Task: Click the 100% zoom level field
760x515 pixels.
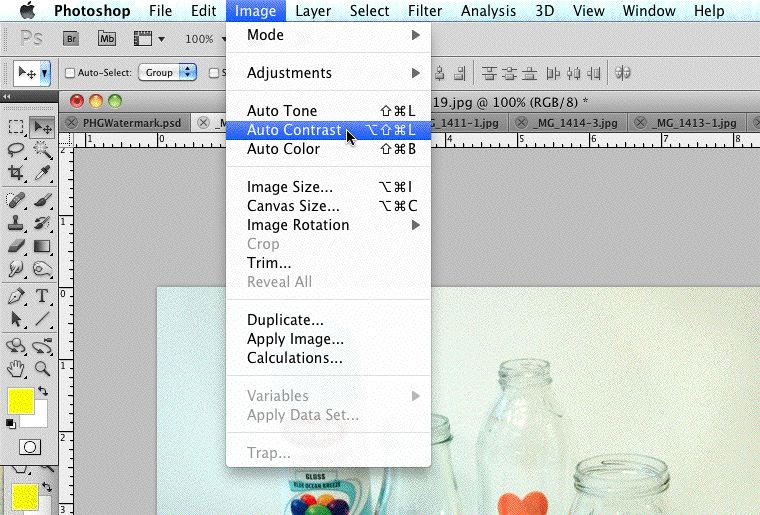Action: point(200,39)
